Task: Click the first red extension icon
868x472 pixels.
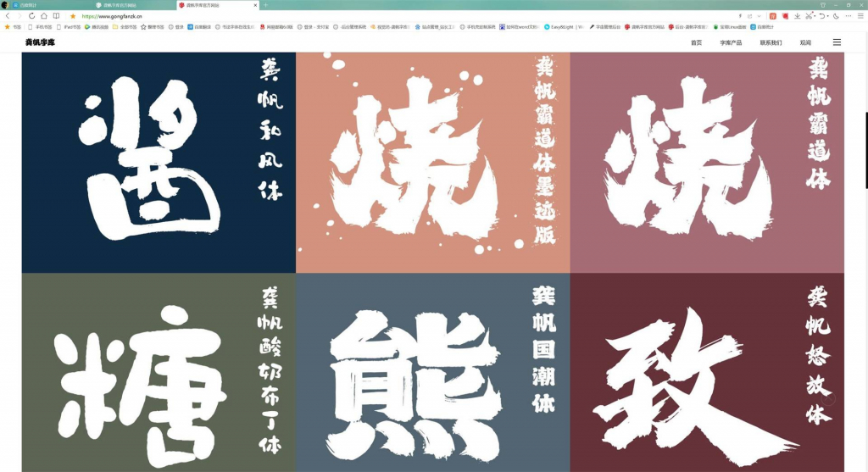Action: coord(773,16)
